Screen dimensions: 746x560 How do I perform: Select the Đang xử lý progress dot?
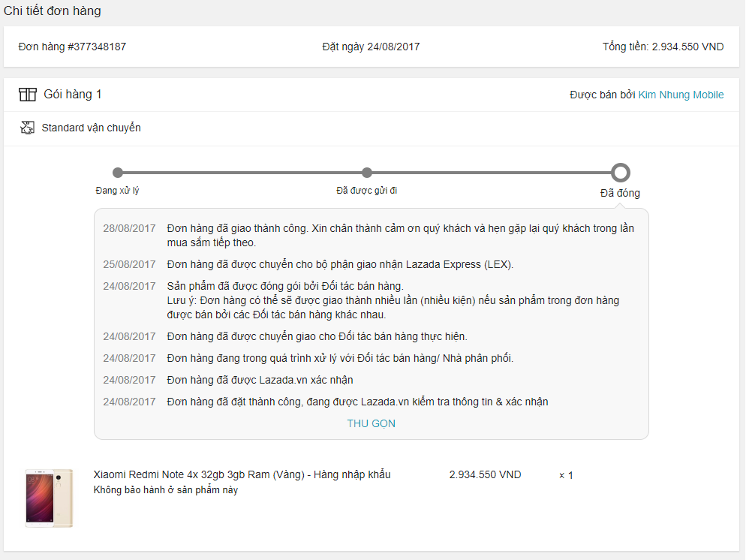pyautogui.click(x=118, y=173)
